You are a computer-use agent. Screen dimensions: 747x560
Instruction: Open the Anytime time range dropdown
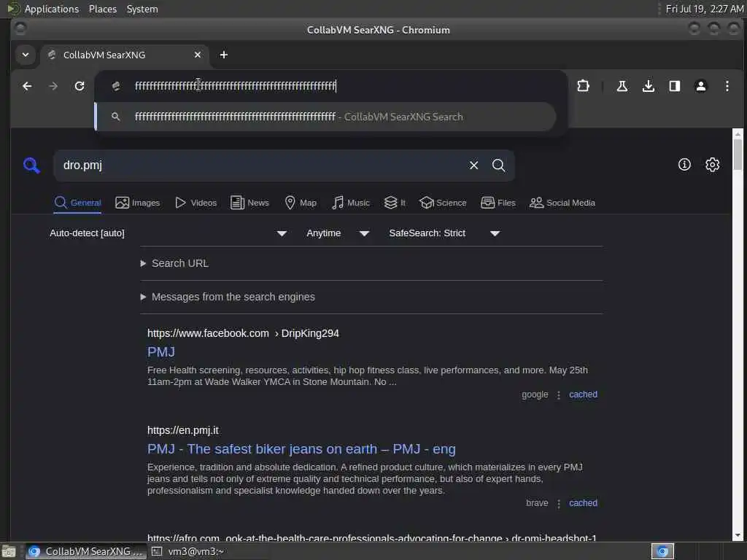pyautogui.click(x=338, y=233)
